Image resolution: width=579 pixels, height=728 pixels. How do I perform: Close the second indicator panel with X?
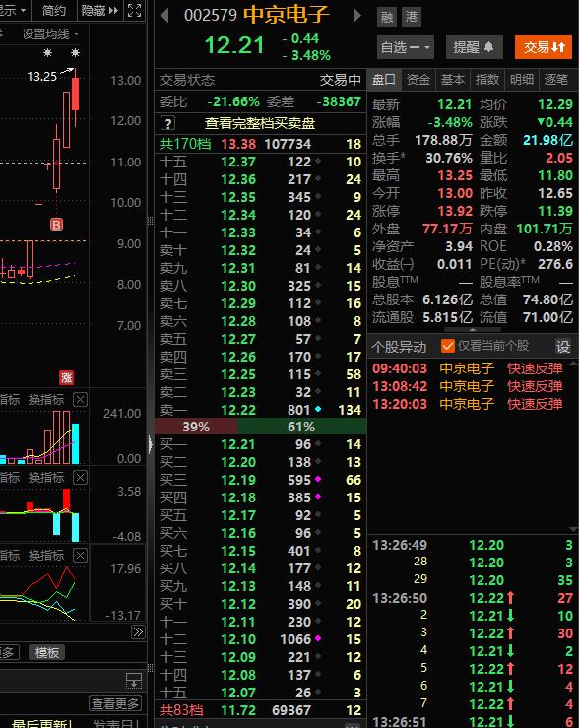click(x=81, y=477)
